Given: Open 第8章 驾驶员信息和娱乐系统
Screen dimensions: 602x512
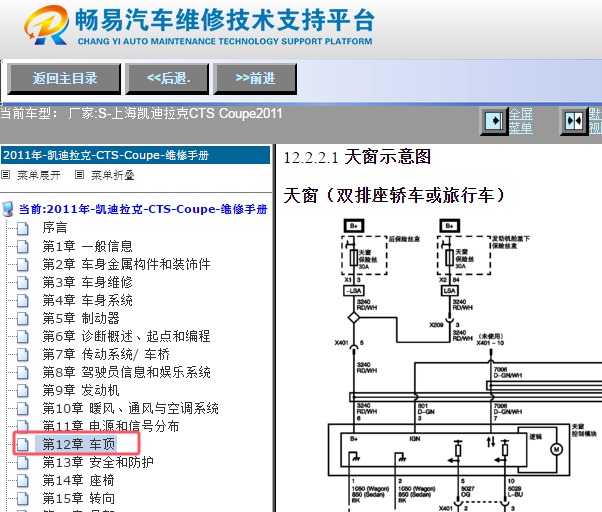Looking at the screenshot, I should click(x=126, y=372).
